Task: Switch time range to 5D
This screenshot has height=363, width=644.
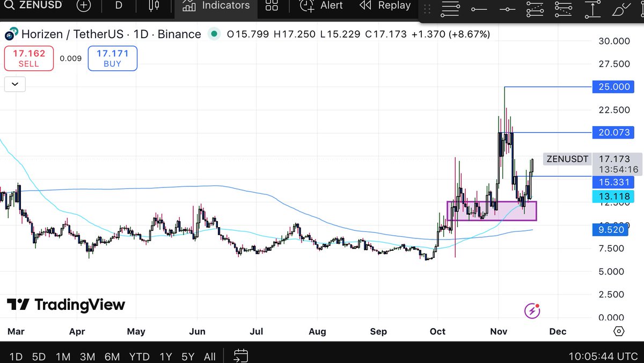Action: (39, 357)
